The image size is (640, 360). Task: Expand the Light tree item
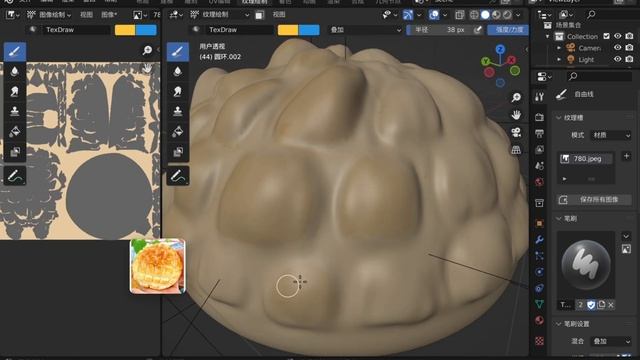[x=559, y=59]
